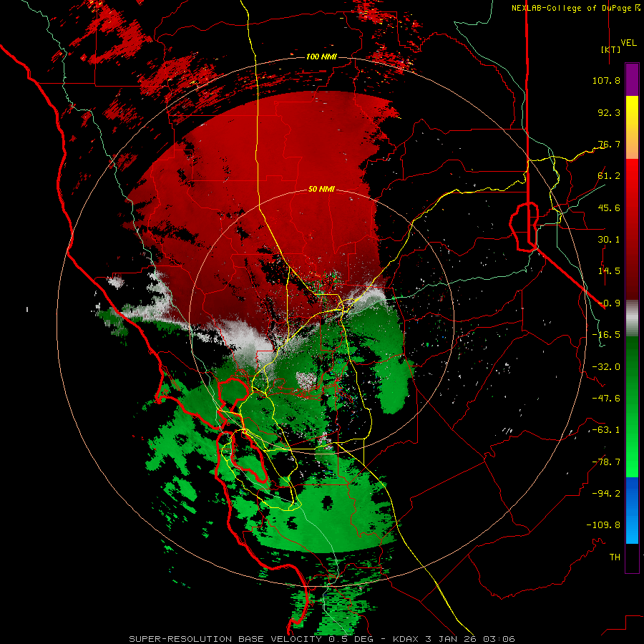Image resolution: width=644 pixels, height=644 pixels.
Task: Click the 45.6 velocity scale value
Action: (609, 208)
